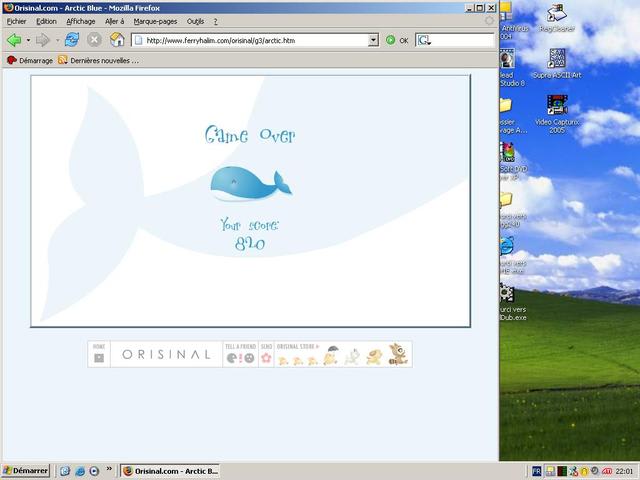Open the Edition menu
Image resolution: width=640 pixels, height=480 pixels.
click(x=46, y=21)
